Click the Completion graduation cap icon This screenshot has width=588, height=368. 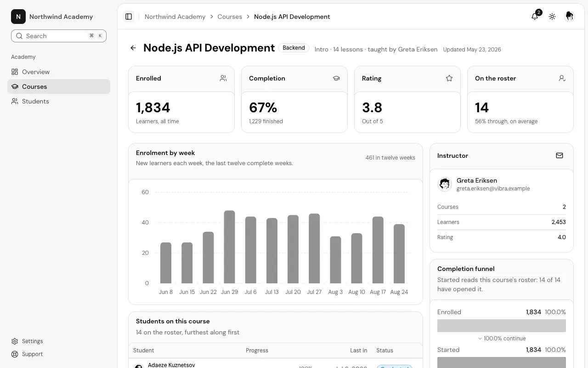coord(336,78)
